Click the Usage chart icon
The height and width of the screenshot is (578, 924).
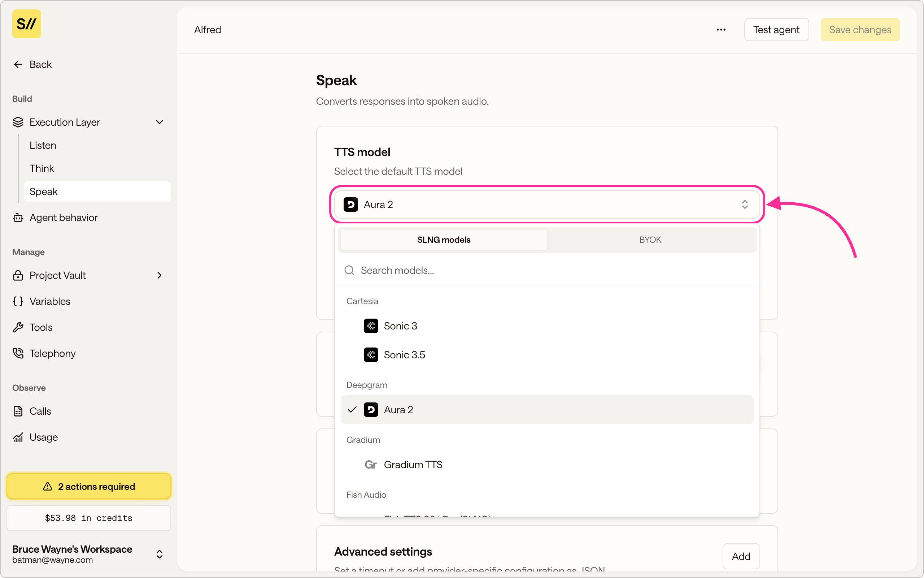point(18,437)
